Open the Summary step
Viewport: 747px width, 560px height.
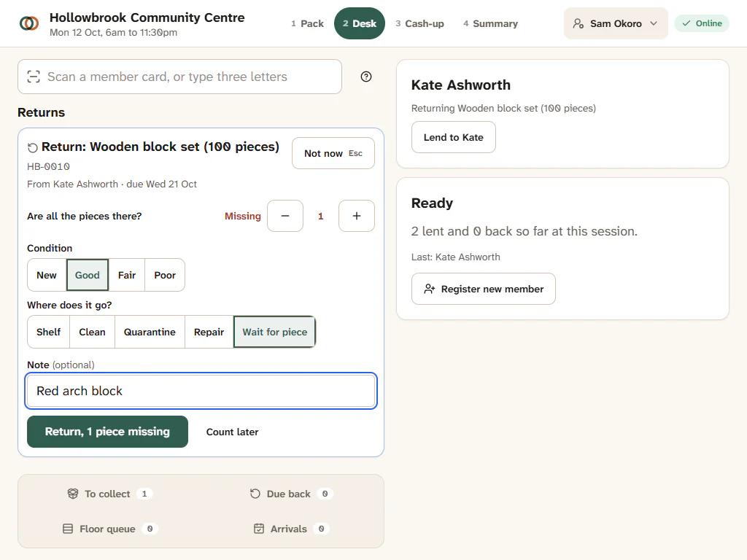(x=490, y=23)
